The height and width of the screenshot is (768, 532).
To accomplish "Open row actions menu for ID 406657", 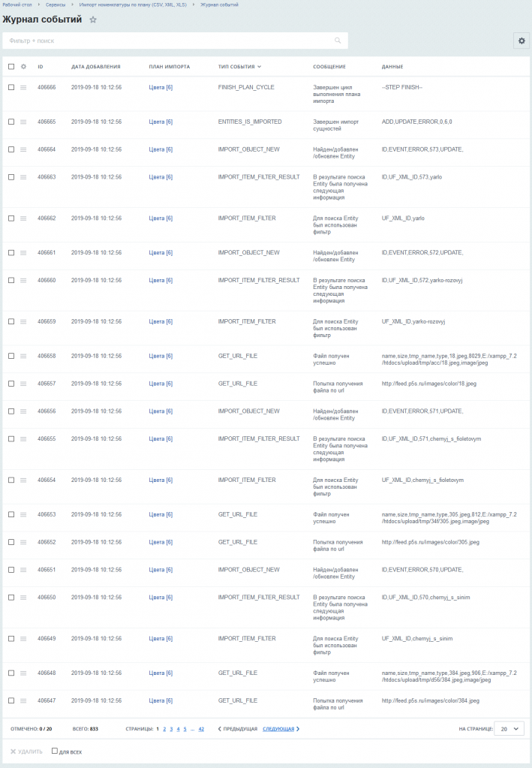I will [x=23, y=384].
